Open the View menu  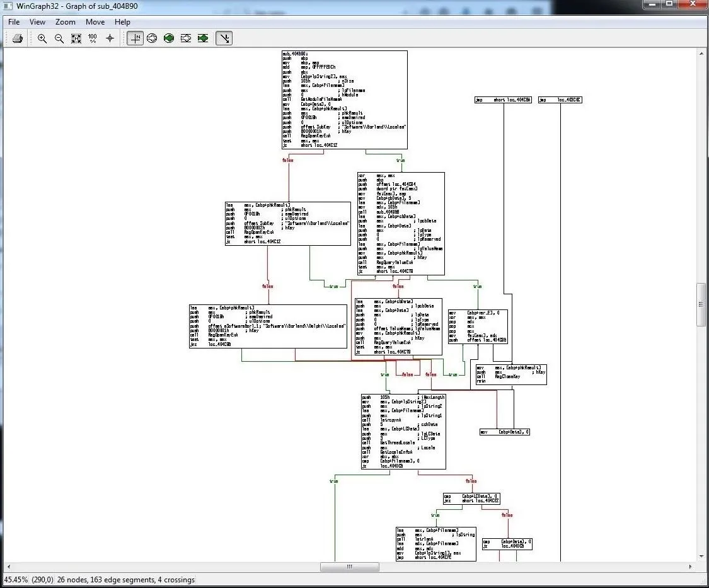[x=38, y=21]
